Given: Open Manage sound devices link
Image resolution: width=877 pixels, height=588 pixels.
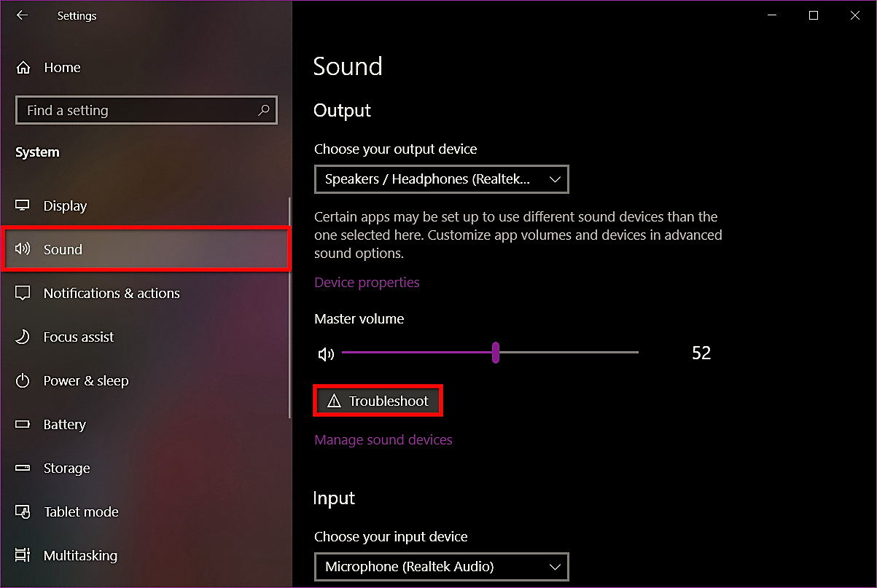Looking at the screenshot, I should point(383,439).
